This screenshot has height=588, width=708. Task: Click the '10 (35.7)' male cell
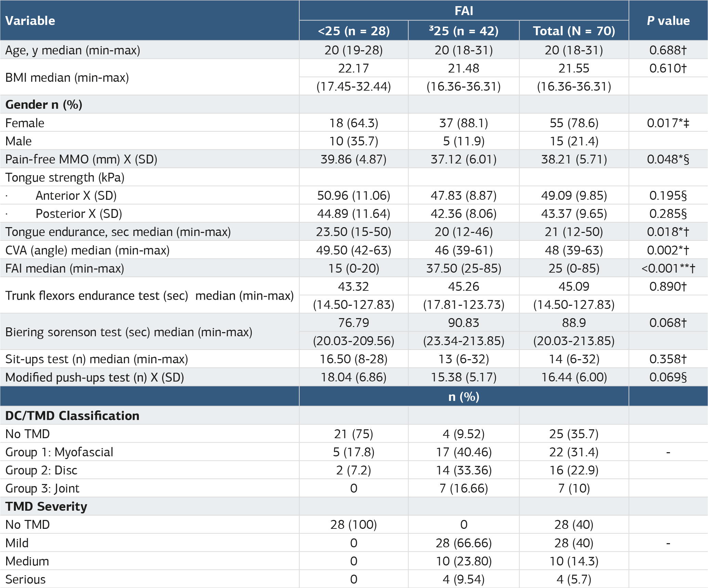tap(354, 141)
